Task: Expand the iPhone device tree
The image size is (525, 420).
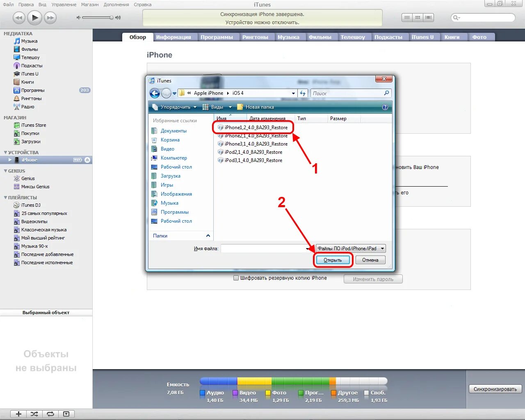Action: [x=10, y=160]
